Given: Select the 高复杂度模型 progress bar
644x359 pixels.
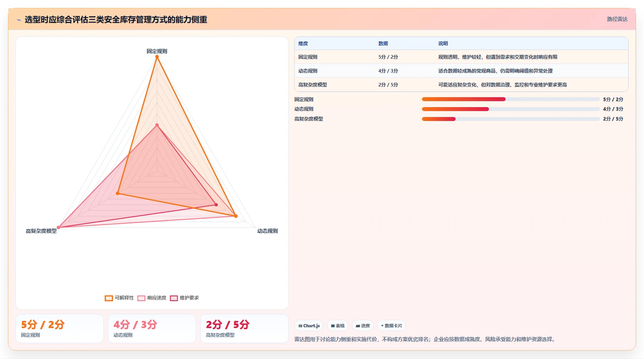Looking at the screenshot, I should 511,119.
